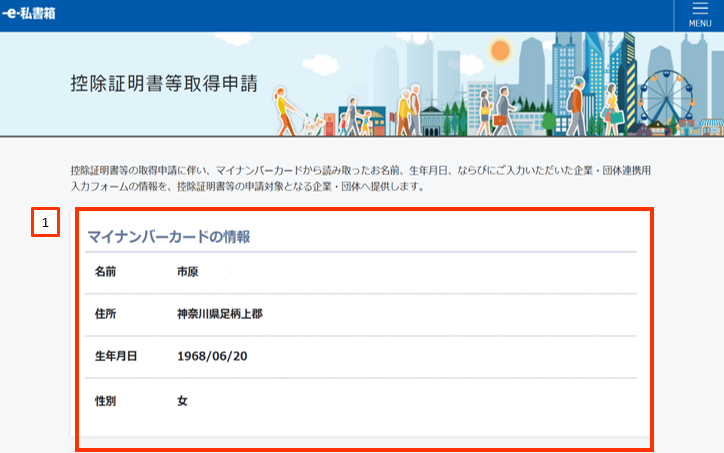Click the sun in the banner illustration

tap(500, 49)
